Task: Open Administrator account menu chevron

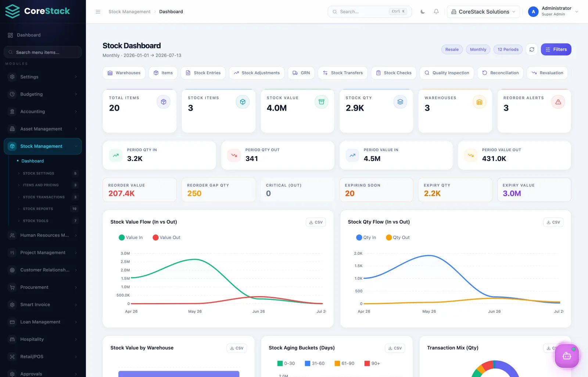Action: [x=577, y=12]
